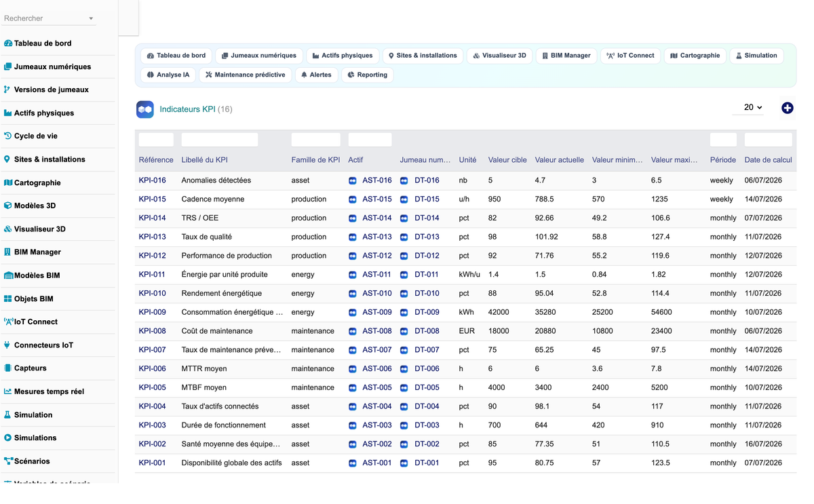
Task: Select 'TRS / OEE' label cell
Action: pos(200,218)
